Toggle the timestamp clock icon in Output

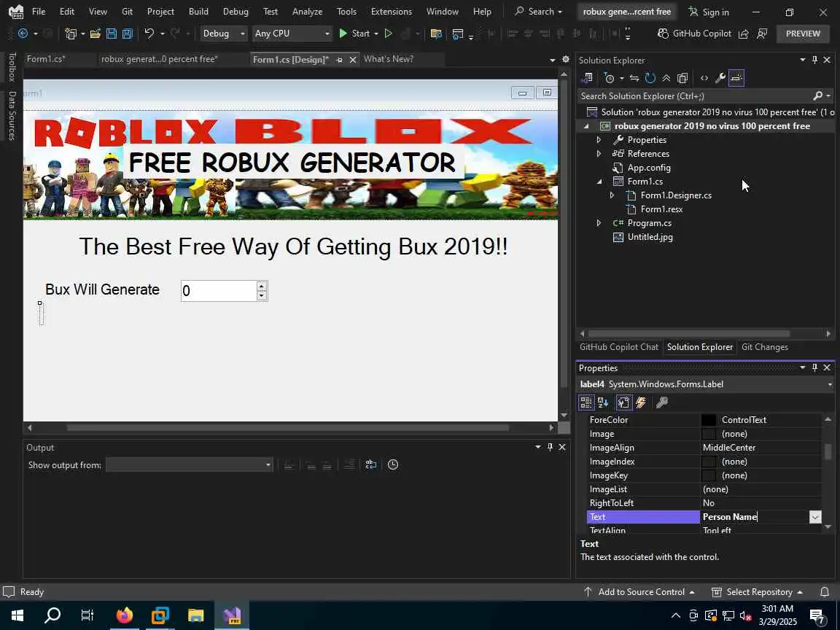pos(393,464)
